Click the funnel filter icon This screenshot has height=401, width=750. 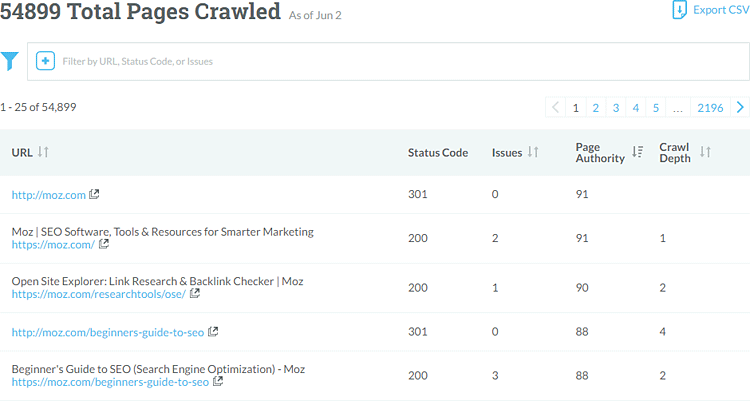[10, 61]
